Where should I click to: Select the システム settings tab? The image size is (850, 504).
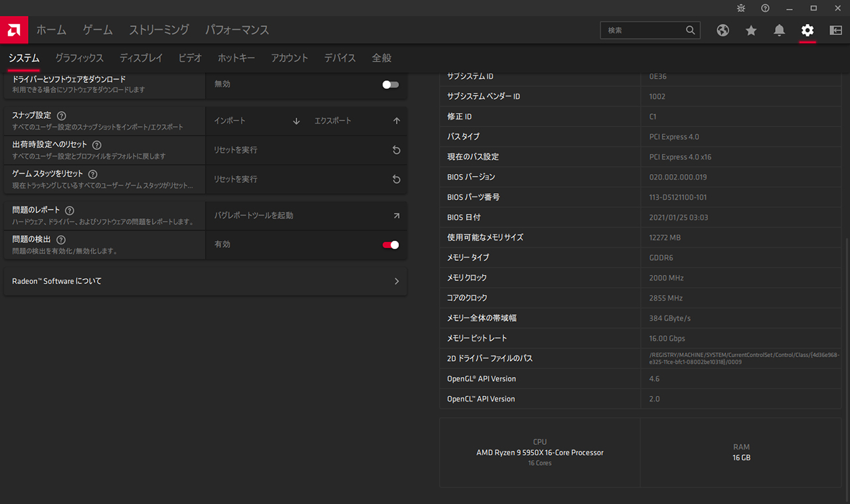click(24, 58)
